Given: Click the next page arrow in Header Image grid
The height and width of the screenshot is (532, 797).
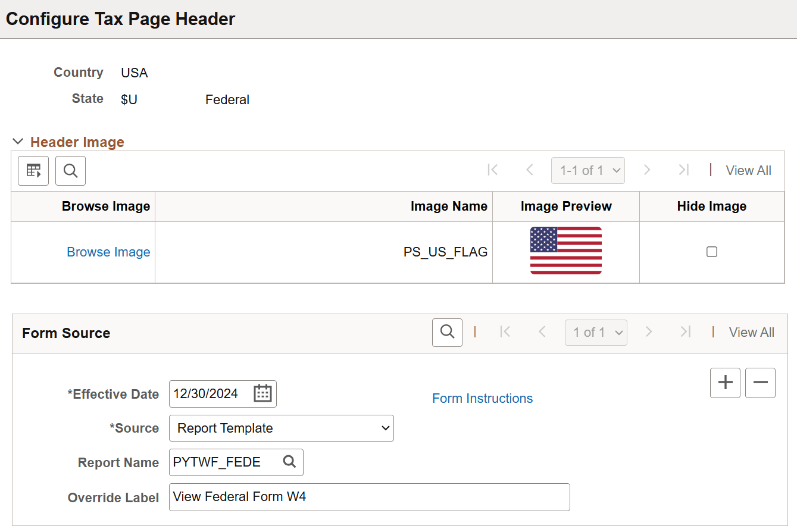Looking at the screenshot, I should pyautogui.click(x=647, y=170).
